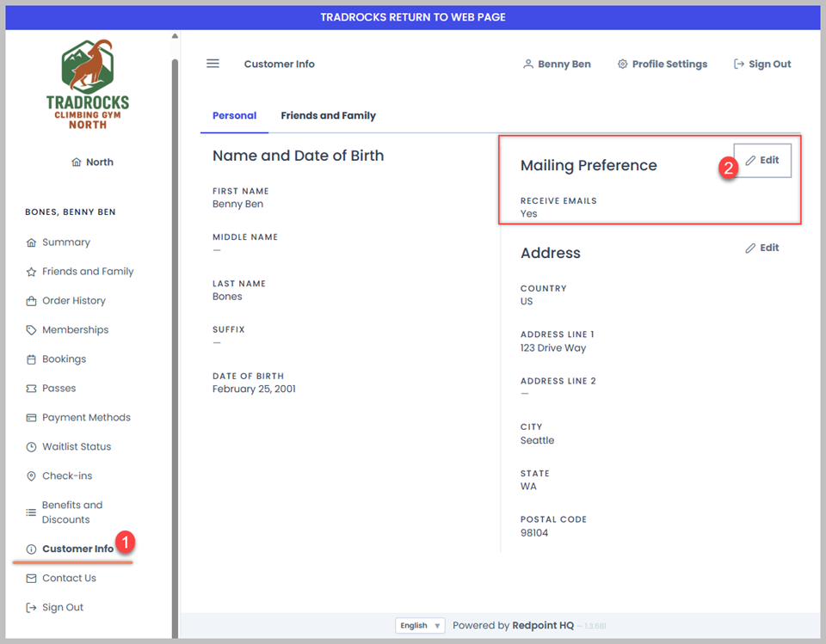Click Sign Out text in sidebar
826x644 pixels.
pos(63,608)
